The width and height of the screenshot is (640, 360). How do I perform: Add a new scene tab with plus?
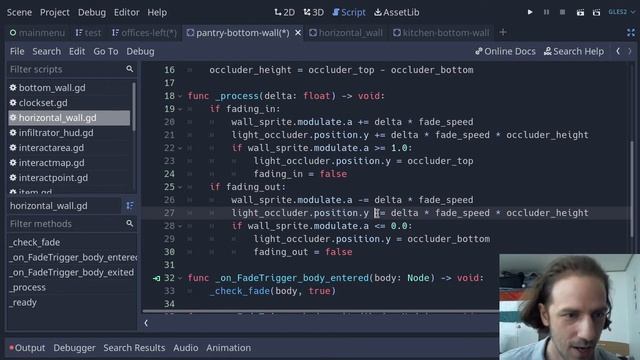click(503, 32)
